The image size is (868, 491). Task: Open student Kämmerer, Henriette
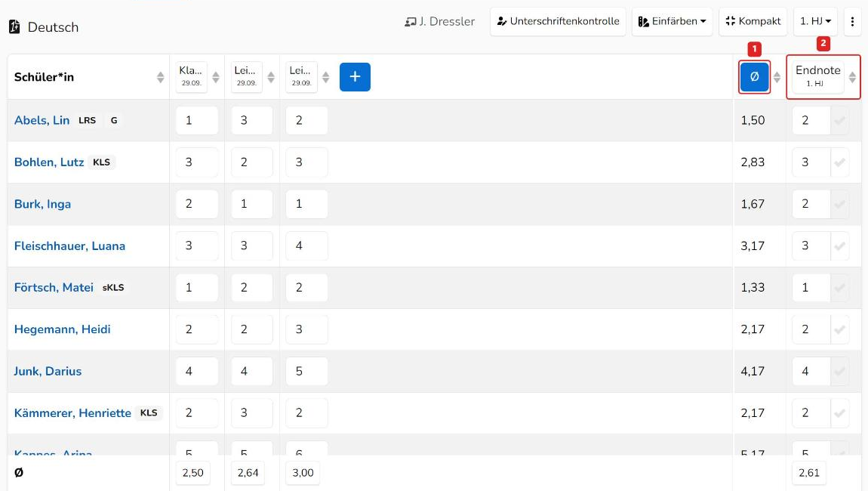coord(72,413)
